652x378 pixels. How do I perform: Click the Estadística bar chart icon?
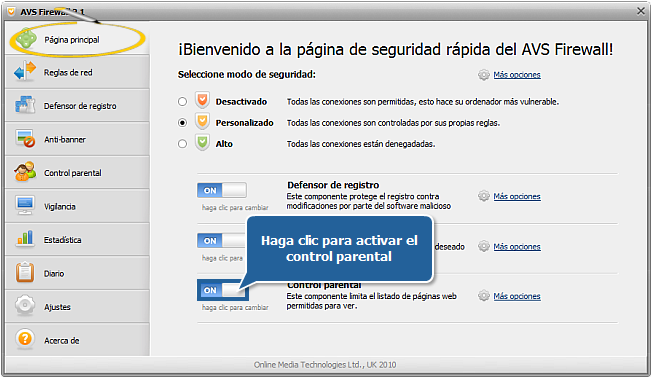coord(25,239)
